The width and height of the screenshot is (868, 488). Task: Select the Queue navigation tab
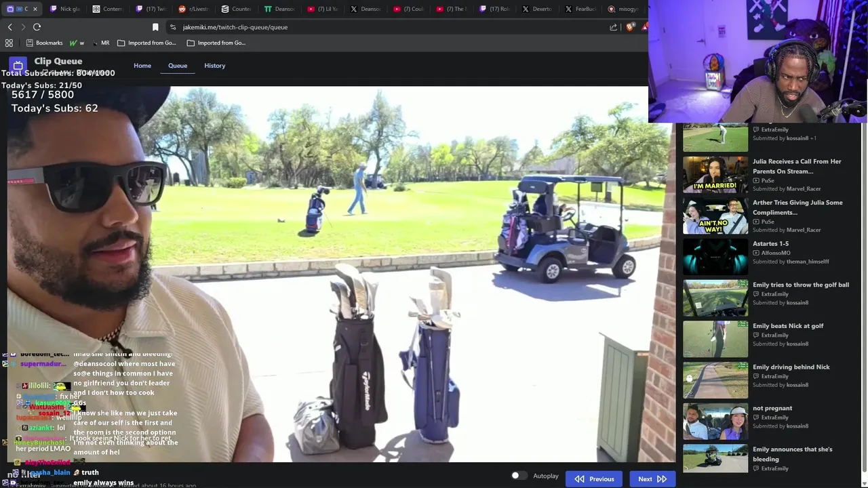click(178, 66)
